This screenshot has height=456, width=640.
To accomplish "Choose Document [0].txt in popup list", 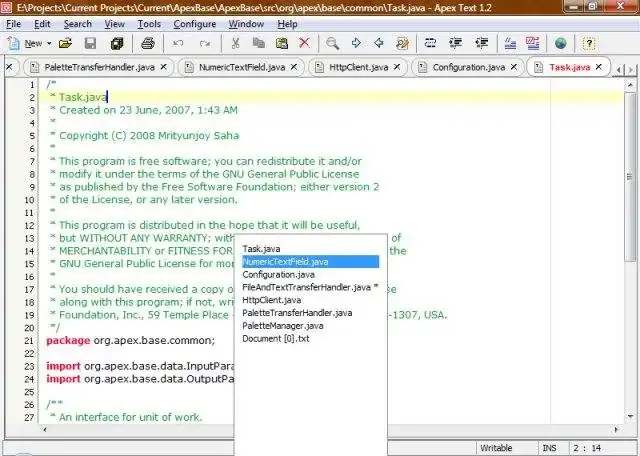I will coord(311,339).
